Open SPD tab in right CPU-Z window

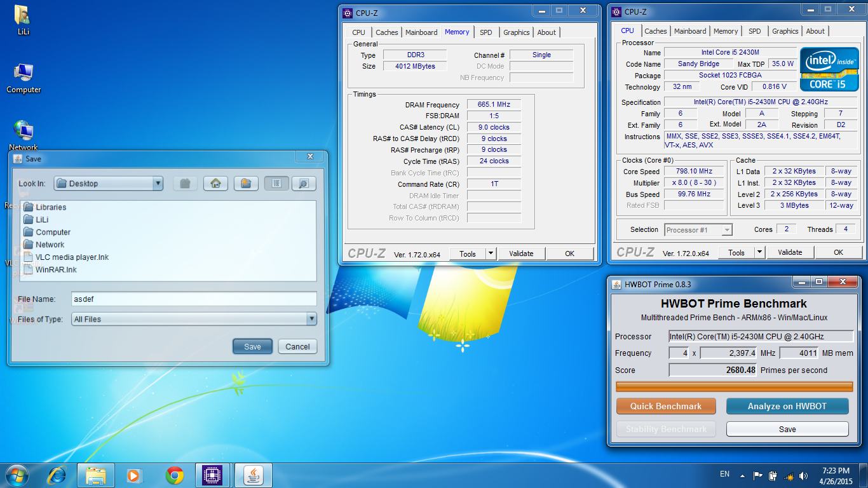tap(755, 31)
